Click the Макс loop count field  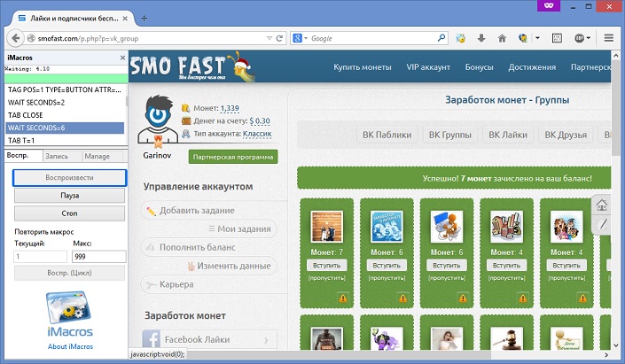(99, 257)
